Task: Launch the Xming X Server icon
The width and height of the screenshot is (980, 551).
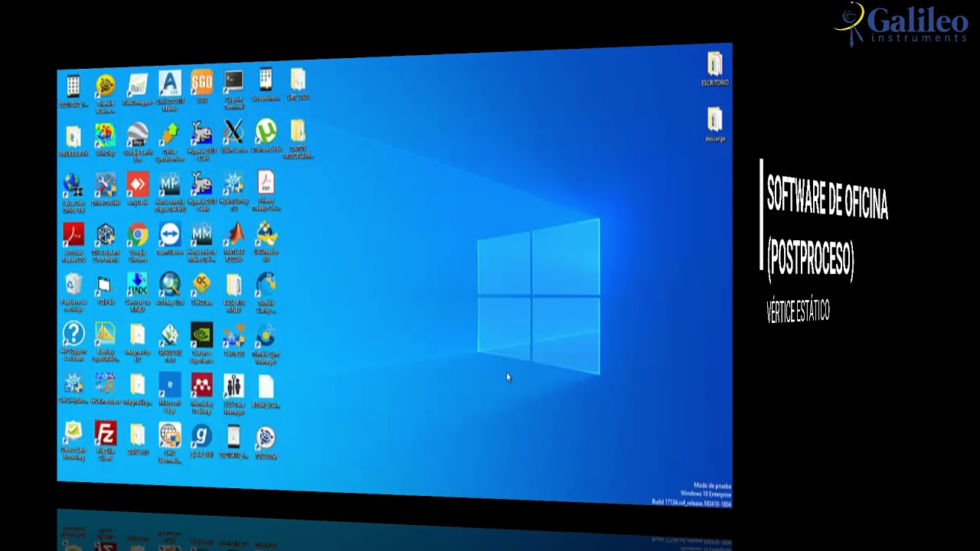Action: tap(234, 136)
